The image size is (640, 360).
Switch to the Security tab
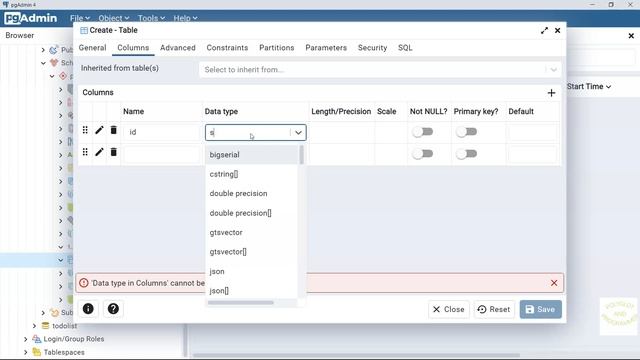coord(372,48)
